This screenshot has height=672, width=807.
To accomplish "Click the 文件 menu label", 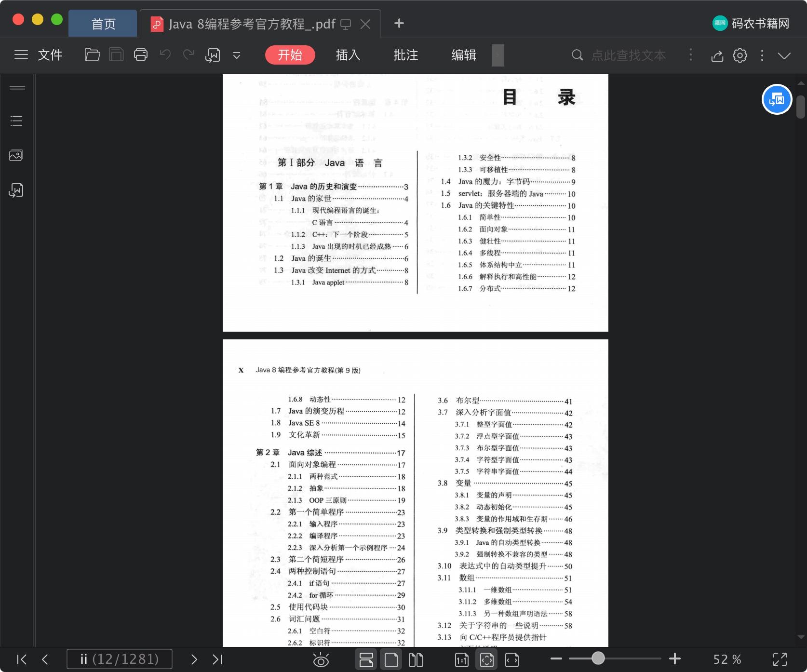I will tap(50, 55).
